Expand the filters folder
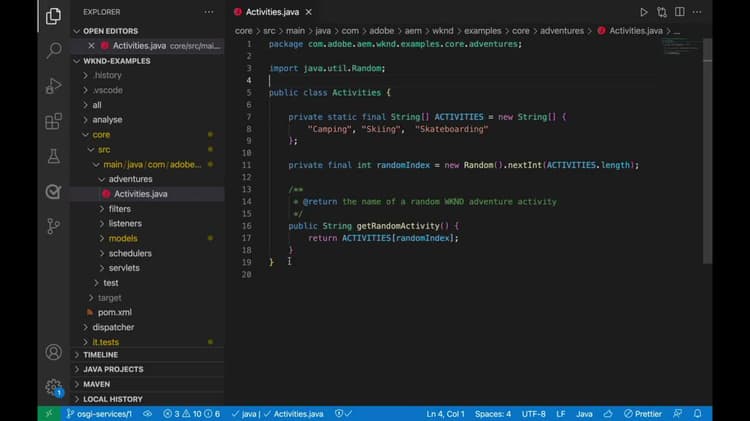The height and width of the screenshot is (421, 750). (119, 209)
